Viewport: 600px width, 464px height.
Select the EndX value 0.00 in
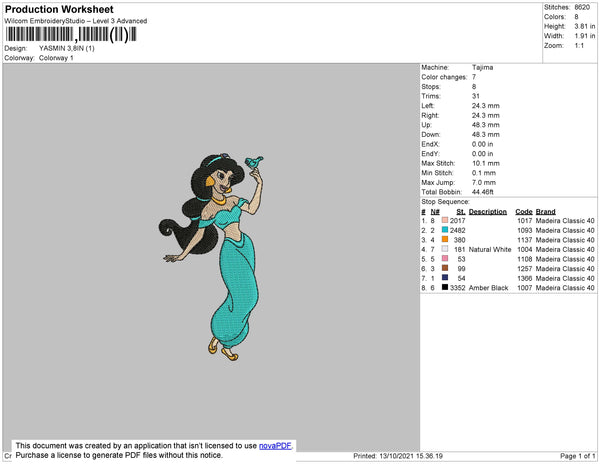[x=483, y=144]
